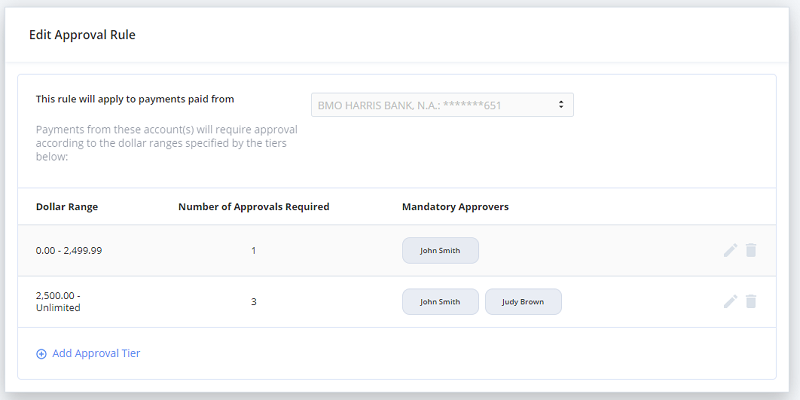This screenshot has width=800, height=400.
Task: Click the Add Approval Tier link text
Action: [96, 353]
